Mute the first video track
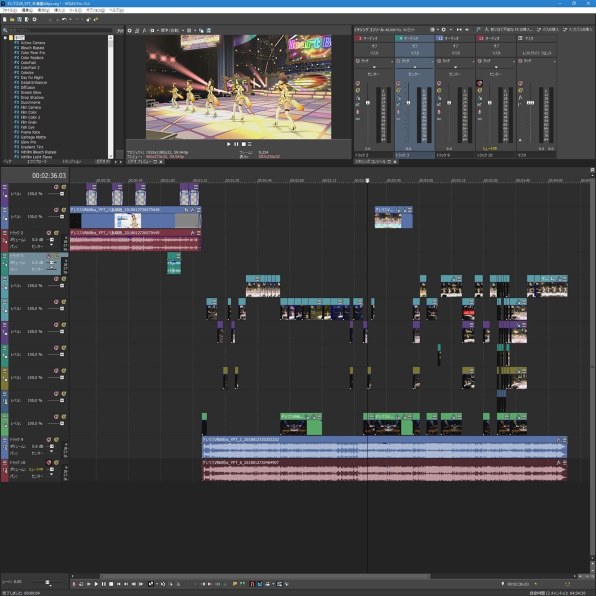This screenshot has height=596, width=596. click(56, 187)
